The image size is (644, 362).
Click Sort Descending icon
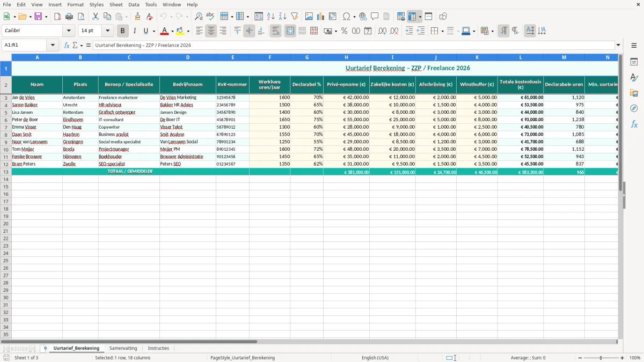(282, 17)
